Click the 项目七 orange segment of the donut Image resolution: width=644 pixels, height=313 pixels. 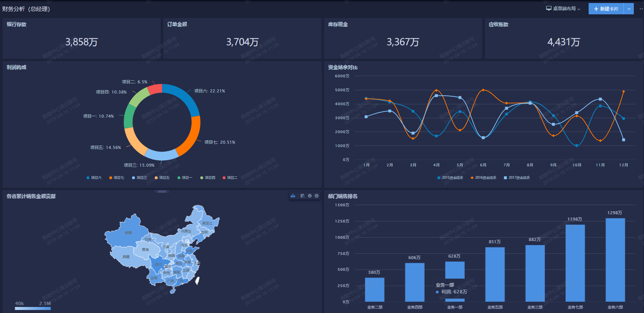point(191,136)
